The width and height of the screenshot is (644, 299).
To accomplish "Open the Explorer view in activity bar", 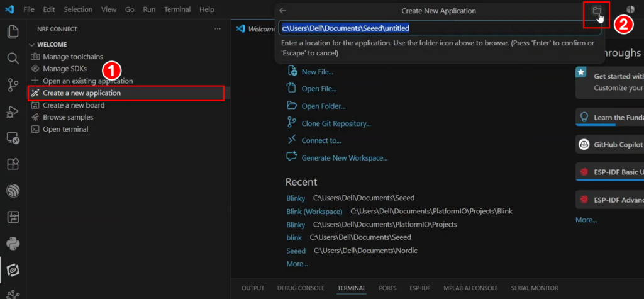I will [13, 31].
